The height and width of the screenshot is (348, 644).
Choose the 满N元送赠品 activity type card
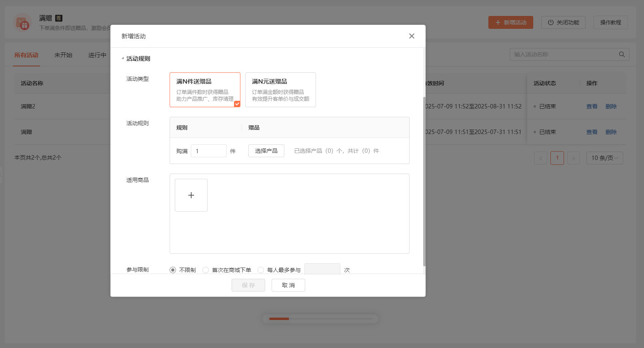coord(280,90)
